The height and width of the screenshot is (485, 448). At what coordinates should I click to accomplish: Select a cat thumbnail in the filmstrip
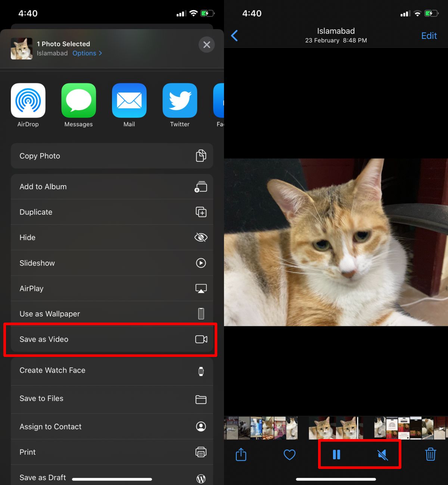click(321, 428)
